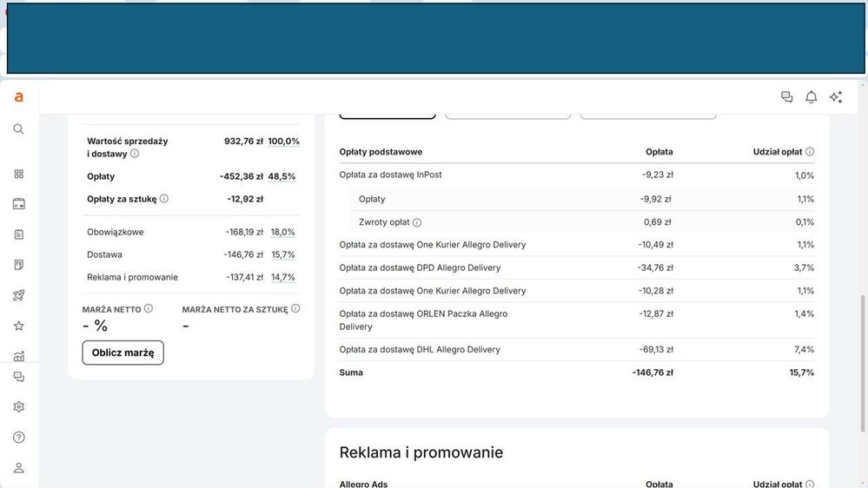The width and height of the screenshot is (868, 488).
Task: Click the Oblicz marżę button
Action: point(123,353)
